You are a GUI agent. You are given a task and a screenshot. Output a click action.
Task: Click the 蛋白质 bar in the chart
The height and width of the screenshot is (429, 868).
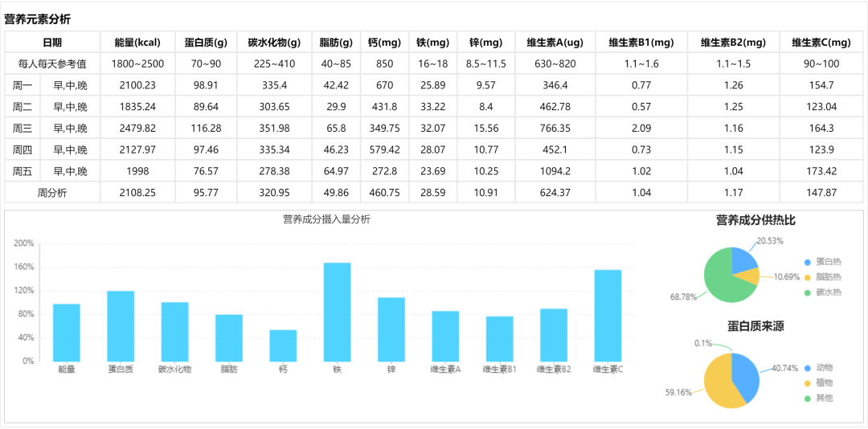pos(121,326)
